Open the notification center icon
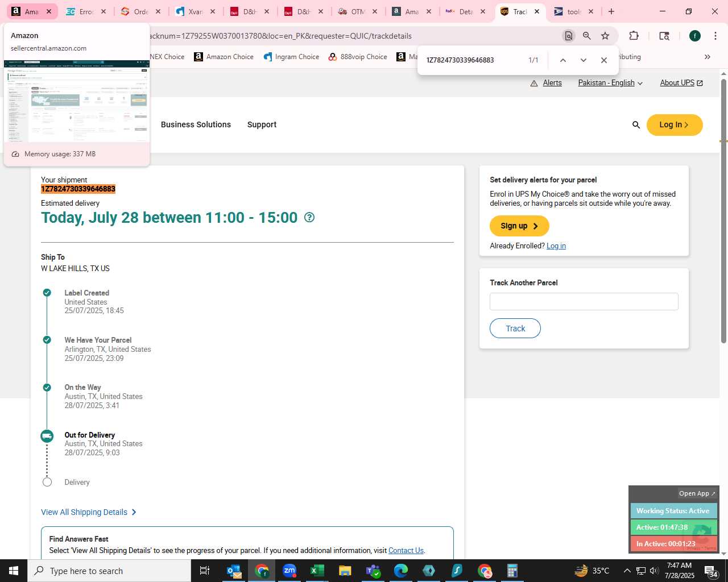 [x=711, y=571]
